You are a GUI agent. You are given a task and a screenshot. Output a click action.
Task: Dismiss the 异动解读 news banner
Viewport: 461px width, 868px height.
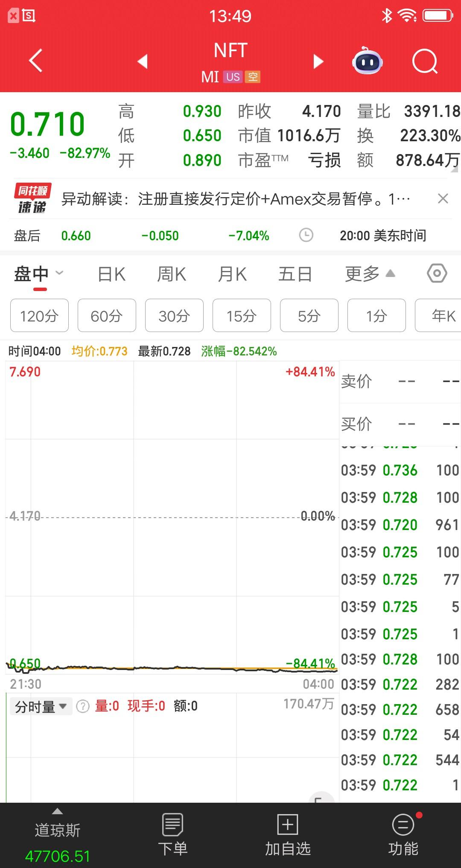pyautogui.click(x=443, y=198)
